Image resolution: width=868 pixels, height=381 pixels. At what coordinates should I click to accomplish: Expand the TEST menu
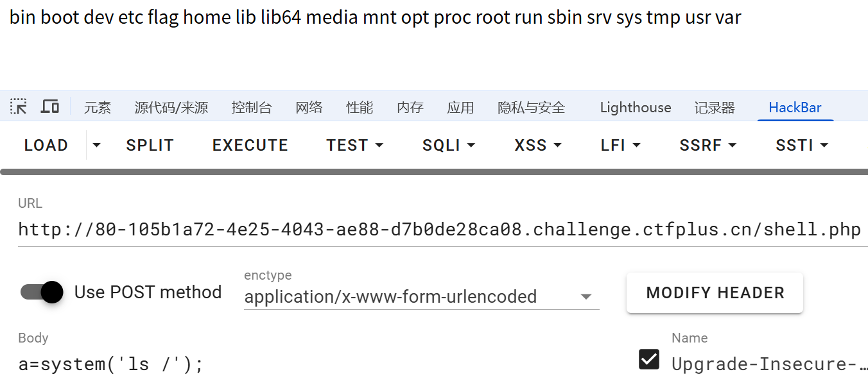355,146
